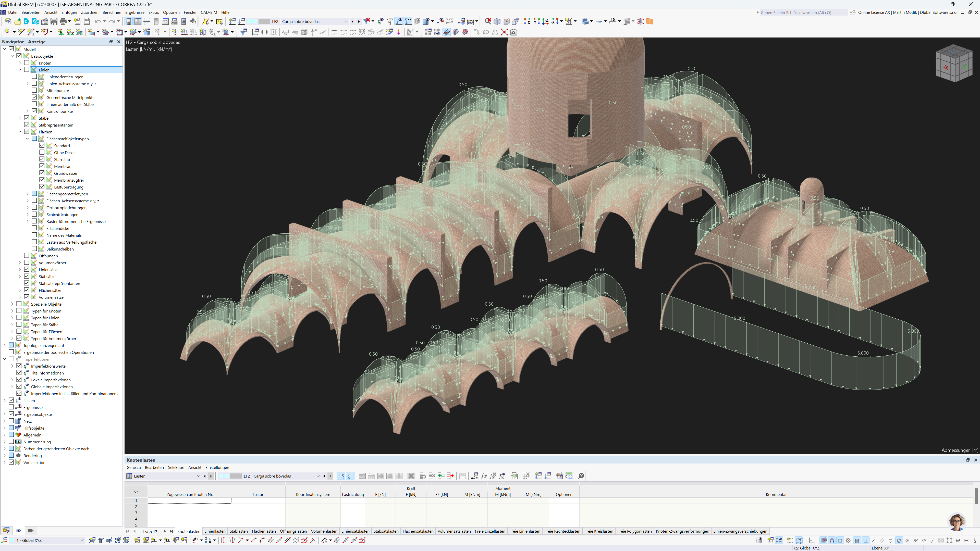Screen dimensions: 980x551
Task: Expand the Lasten tree node
Action: pos(5,400)
